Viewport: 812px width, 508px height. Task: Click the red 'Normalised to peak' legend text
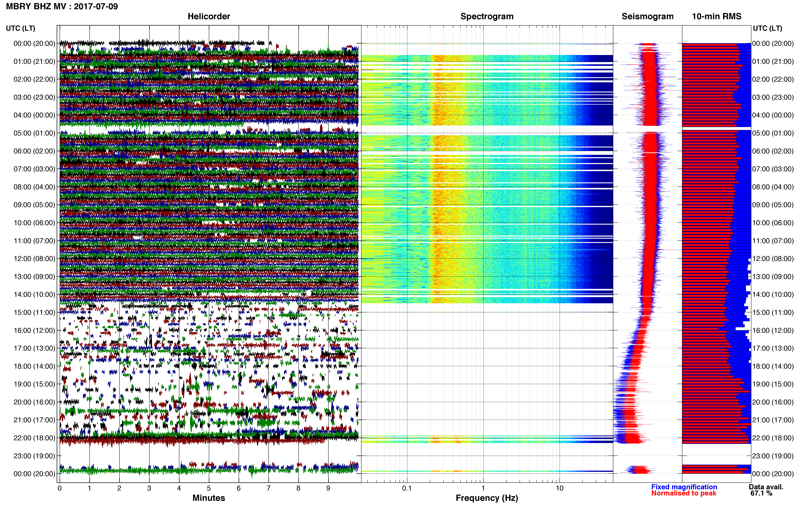point(684,493)
